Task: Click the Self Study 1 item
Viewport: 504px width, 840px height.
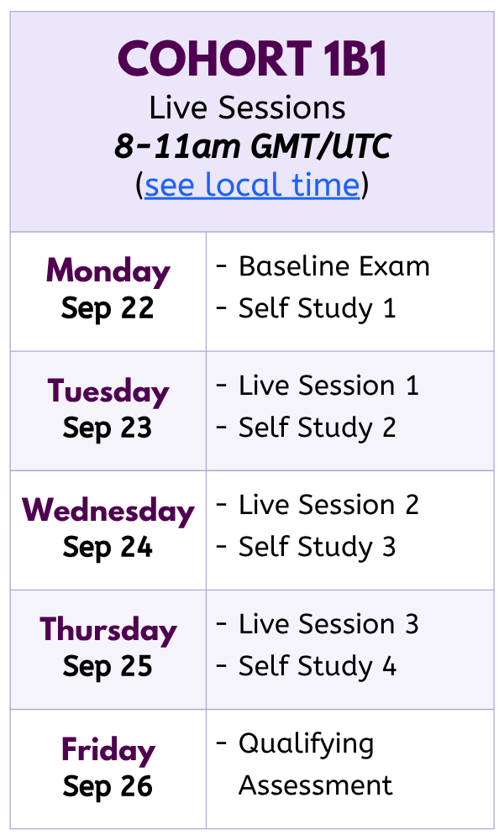Action: (317, 308)
